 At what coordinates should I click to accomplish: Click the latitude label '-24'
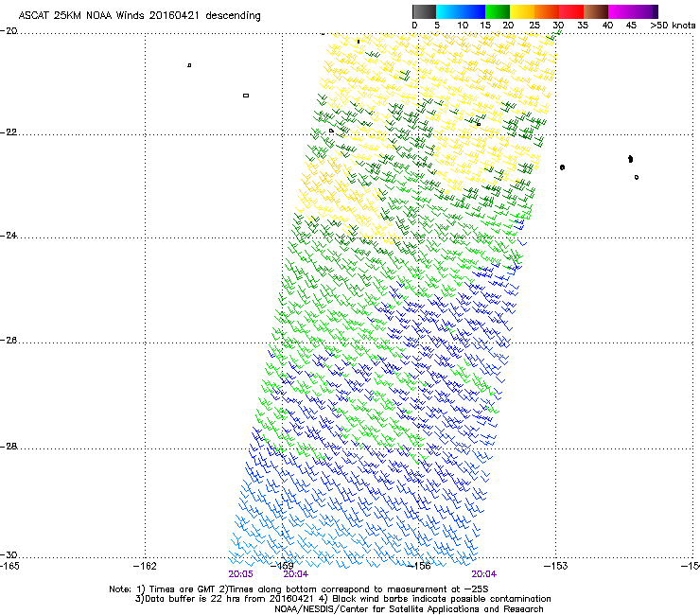tap(9, 236)
